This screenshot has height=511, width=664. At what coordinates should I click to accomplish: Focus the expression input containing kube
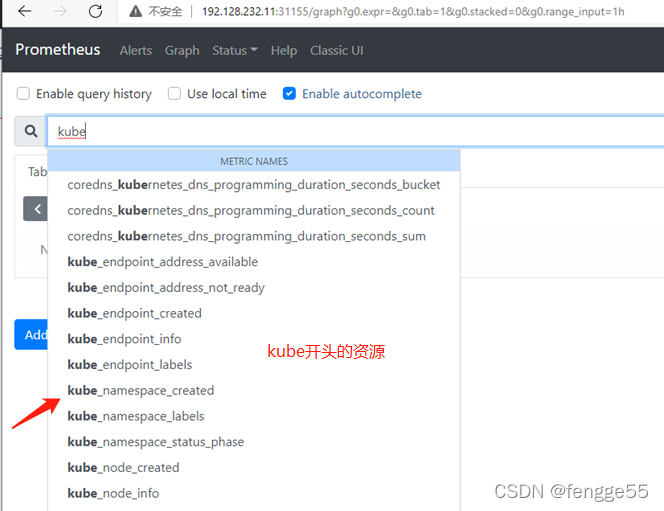click(355, 131)
